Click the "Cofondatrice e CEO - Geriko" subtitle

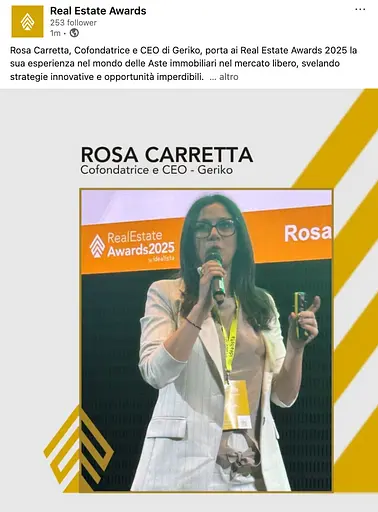click(x=156, y=170)
